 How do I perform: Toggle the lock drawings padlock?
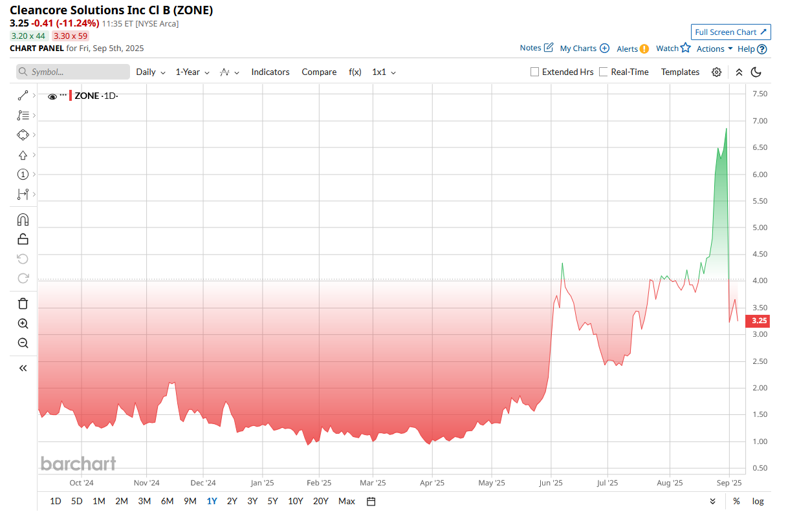point(23,239)
